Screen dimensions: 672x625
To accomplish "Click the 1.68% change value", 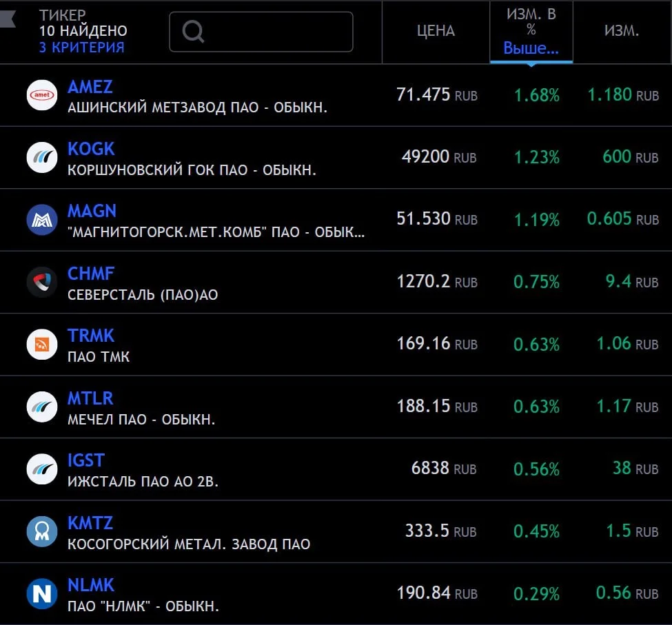I will 537,95.
